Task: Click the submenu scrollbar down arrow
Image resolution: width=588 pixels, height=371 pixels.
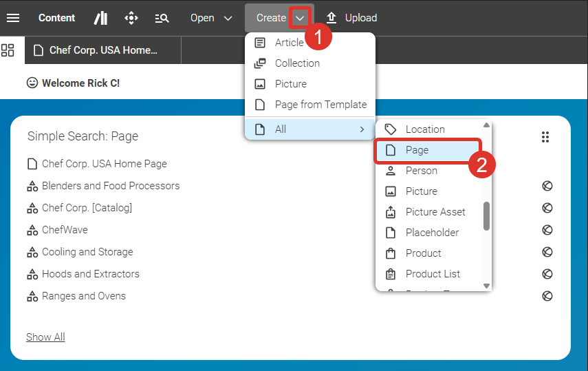Action: 486,285
